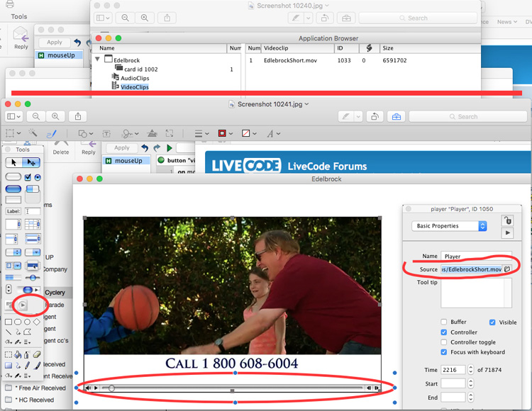
Task: Toggle the Controller checkbox
Action: [x=444, y=332]
